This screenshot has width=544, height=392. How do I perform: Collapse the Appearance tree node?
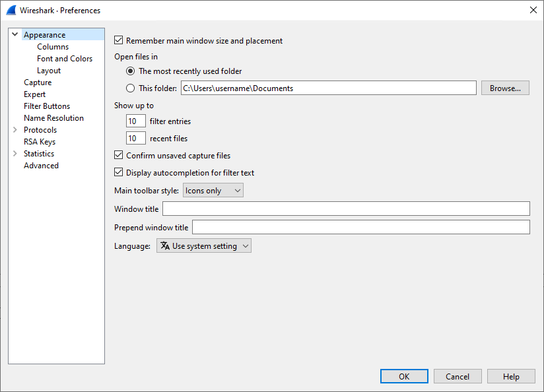(15, 35)
